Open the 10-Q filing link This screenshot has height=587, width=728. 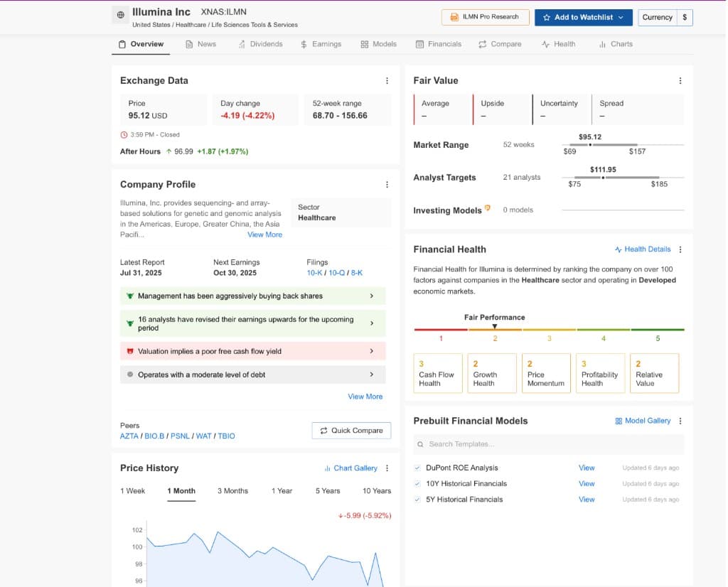tap(336, 273)
